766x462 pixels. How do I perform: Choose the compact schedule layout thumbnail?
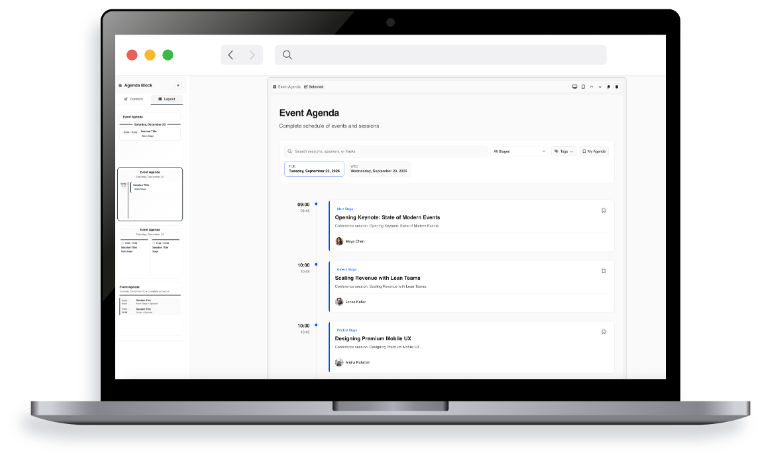pyautogui.click(x=150, y=309)
